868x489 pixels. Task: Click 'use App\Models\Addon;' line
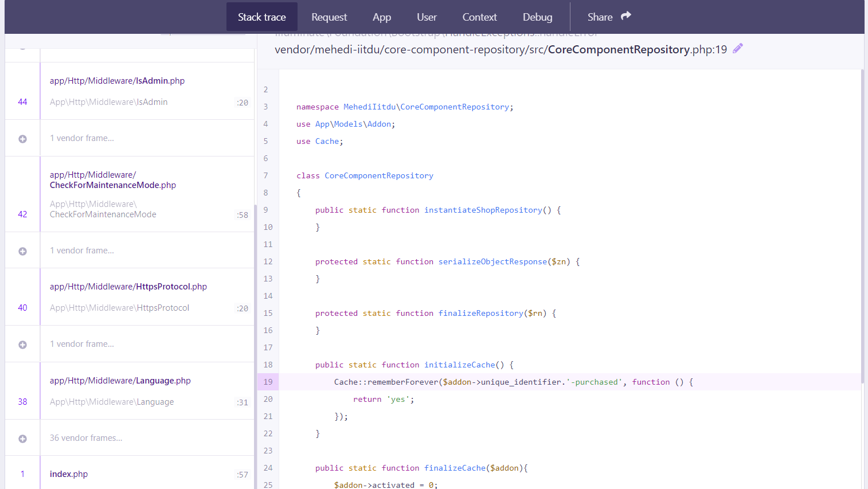point(346,124)
